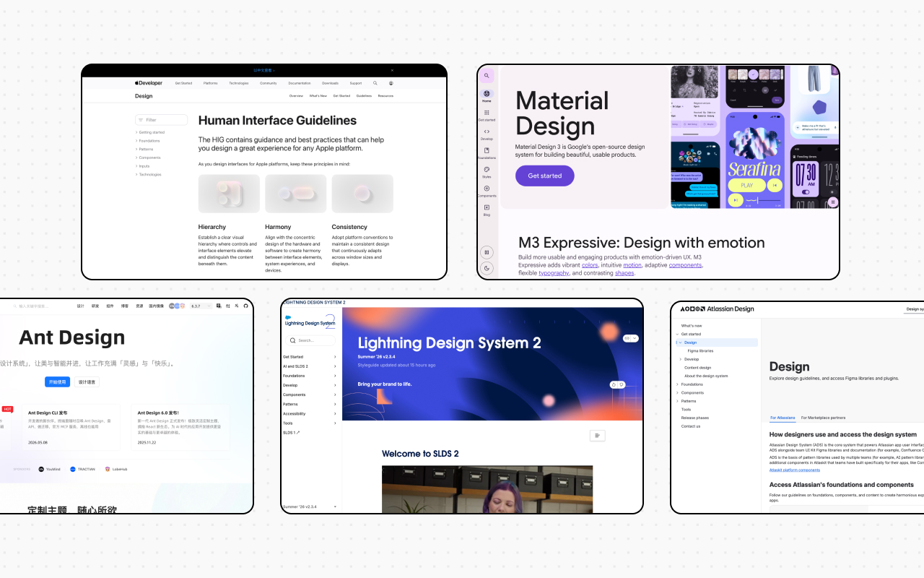Switch to the For Marketplace partners tab

[823, 418]
